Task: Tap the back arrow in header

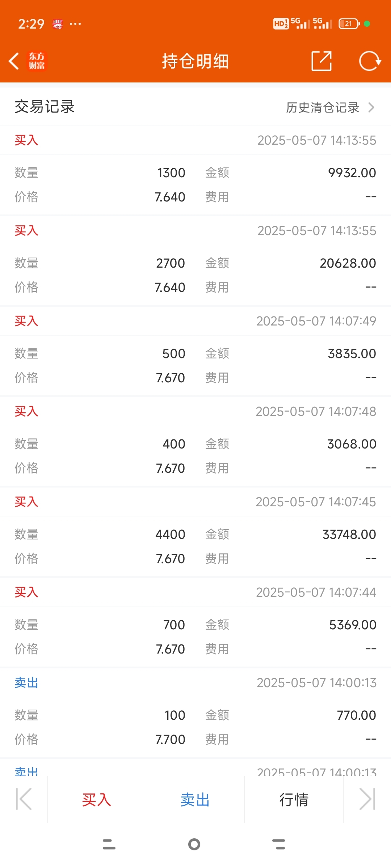Action: pyautogui.click(x=14, y=61)
